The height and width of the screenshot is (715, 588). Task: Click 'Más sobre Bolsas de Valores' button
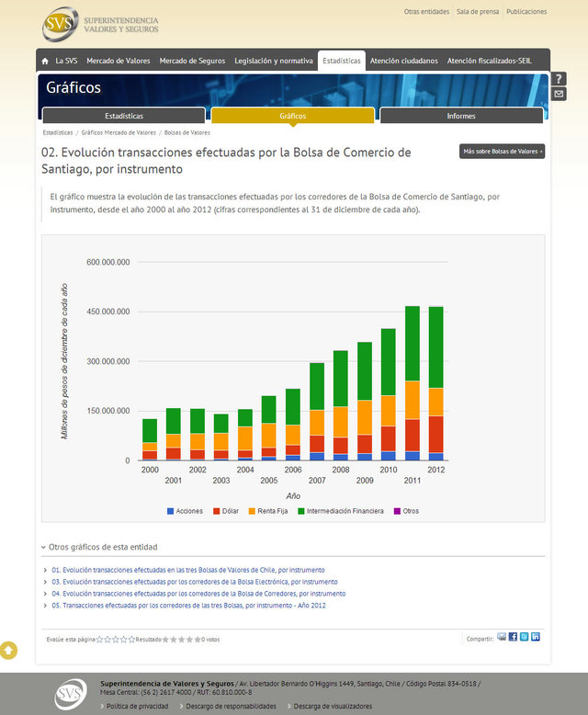(502, 152)
